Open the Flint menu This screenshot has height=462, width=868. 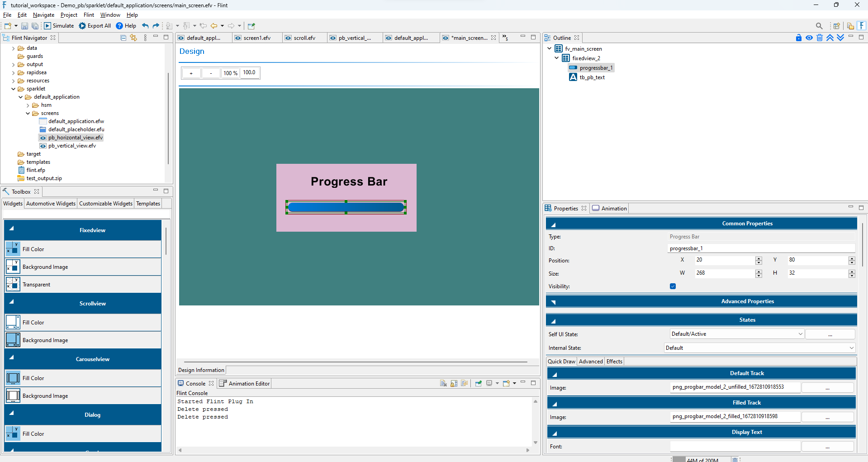[89, 15]
